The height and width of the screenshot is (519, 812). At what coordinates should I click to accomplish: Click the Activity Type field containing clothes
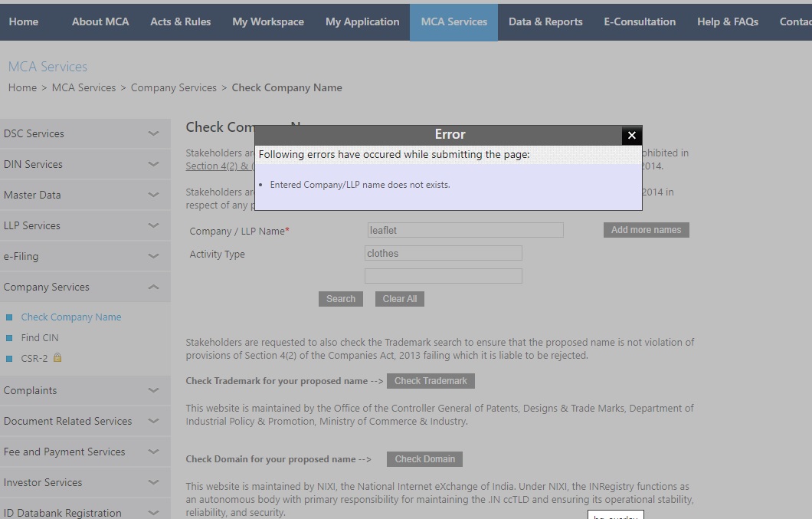444,253
